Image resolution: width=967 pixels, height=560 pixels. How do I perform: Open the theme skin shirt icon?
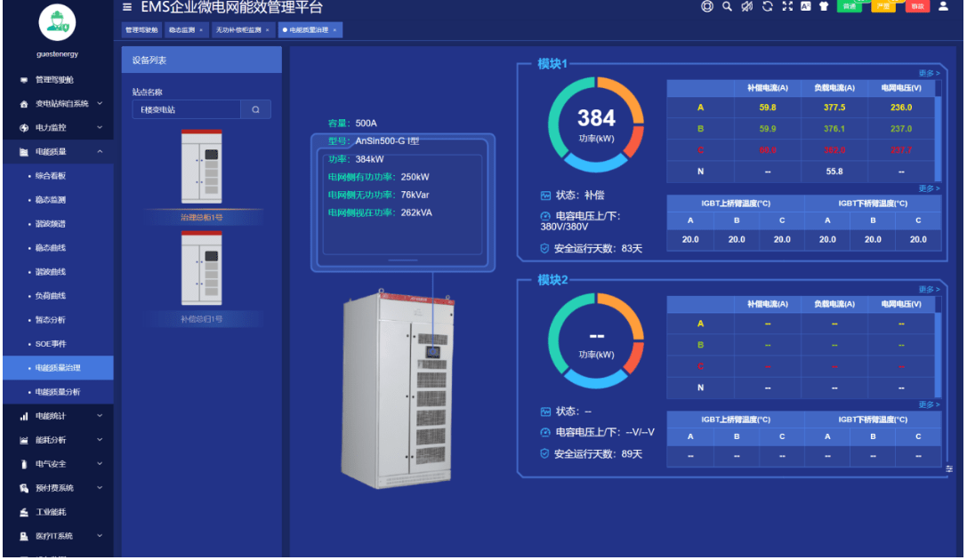tap(824, 7)
